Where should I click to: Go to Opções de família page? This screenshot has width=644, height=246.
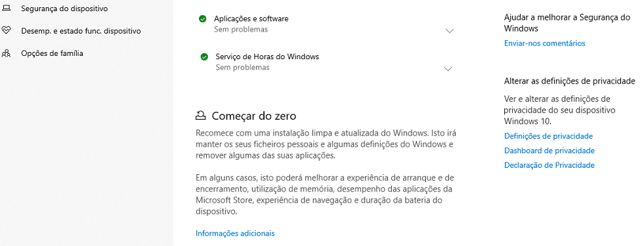click(52, 53)
